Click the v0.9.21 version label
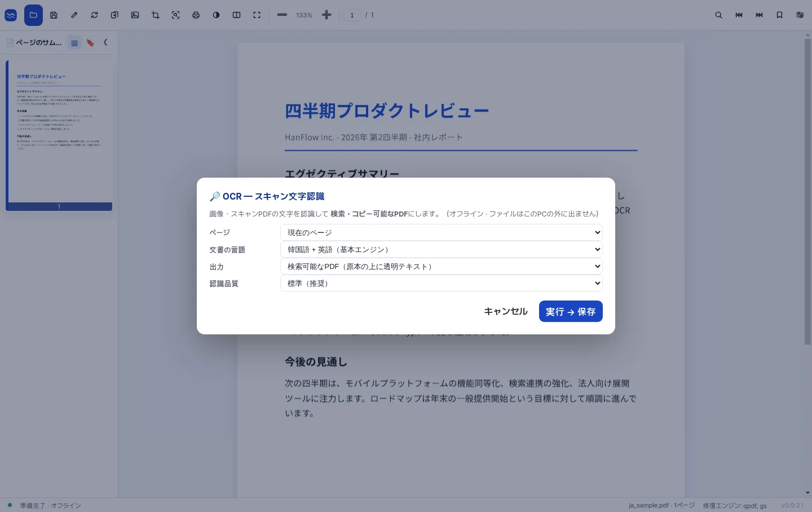Image resolution: width=812 pixels, height=512 pixels. 792,505
